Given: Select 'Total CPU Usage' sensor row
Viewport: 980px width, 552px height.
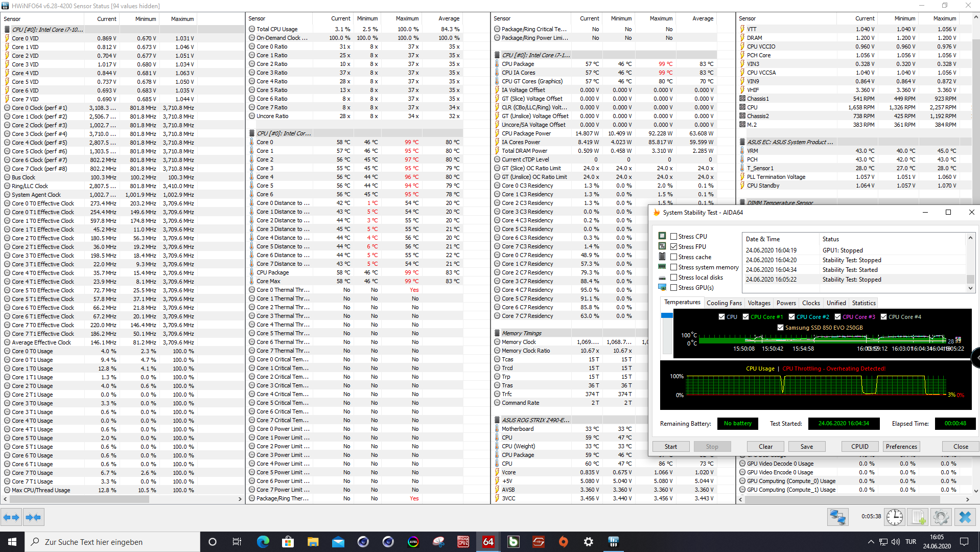Looking at the screenshot, I should (x=355, y=29).
